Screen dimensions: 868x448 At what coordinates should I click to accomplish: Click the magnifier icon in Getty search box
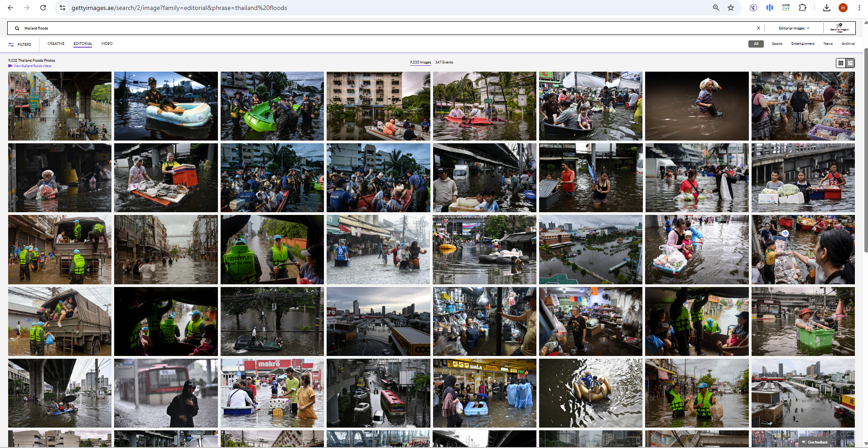pyautogui.click(x=17, y=28)
